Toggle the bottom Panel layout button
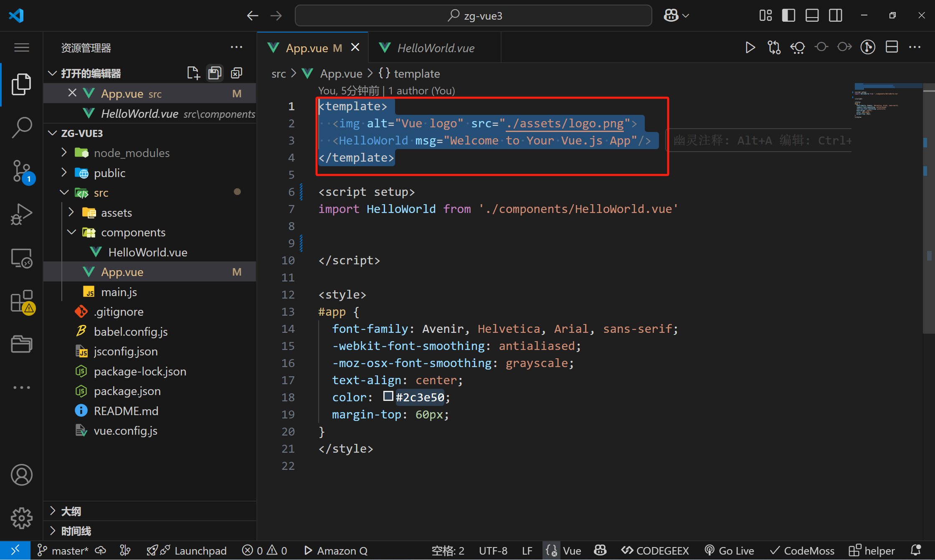Viewport: 935px width, 560px height. (x=812, y=15)
